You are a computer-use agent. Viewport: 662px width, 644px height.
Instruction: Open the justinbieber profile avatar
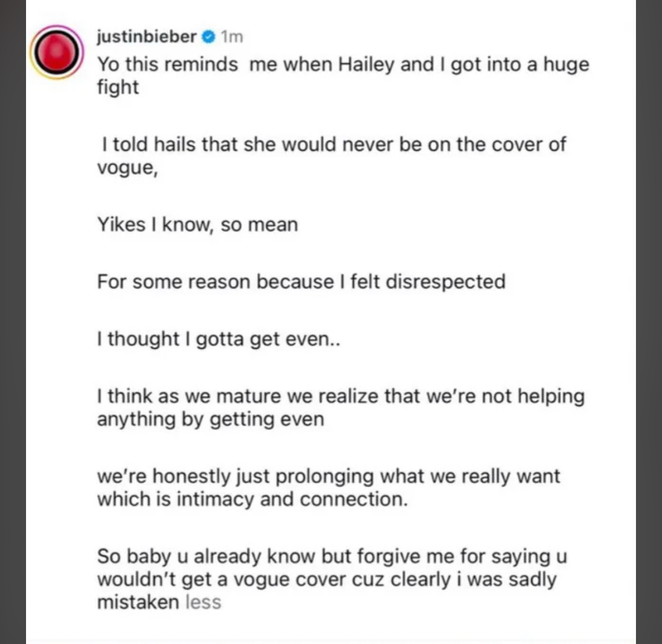click(x=57, y=53)
